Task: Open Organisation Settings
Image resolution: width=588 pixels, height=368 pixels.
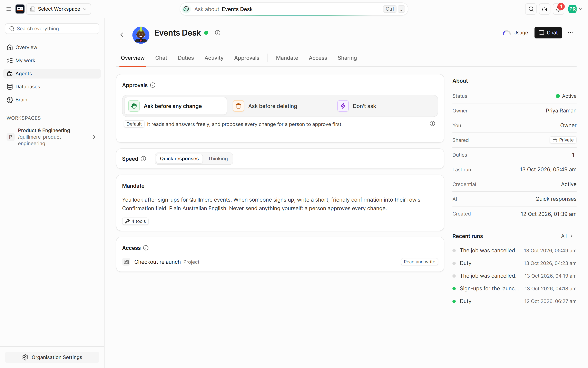Action: tap(52, 357)
